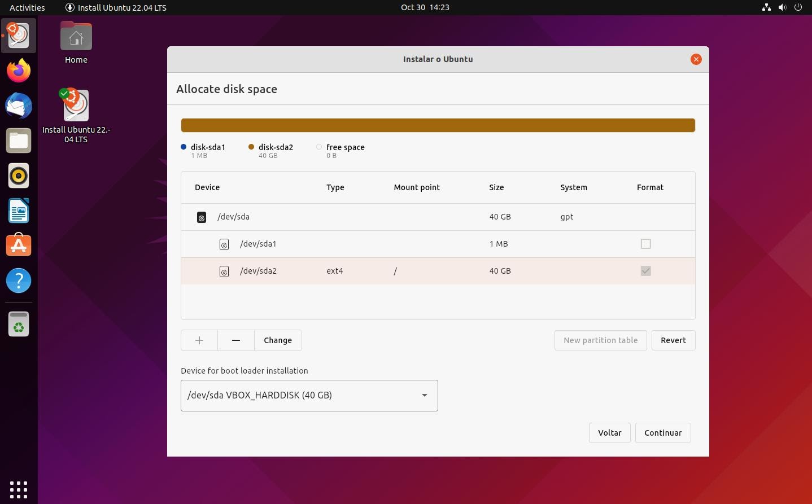Show Applications grid
Image resolution: width=812 pixels, height=504 pixels.
[x=19, y=489]
